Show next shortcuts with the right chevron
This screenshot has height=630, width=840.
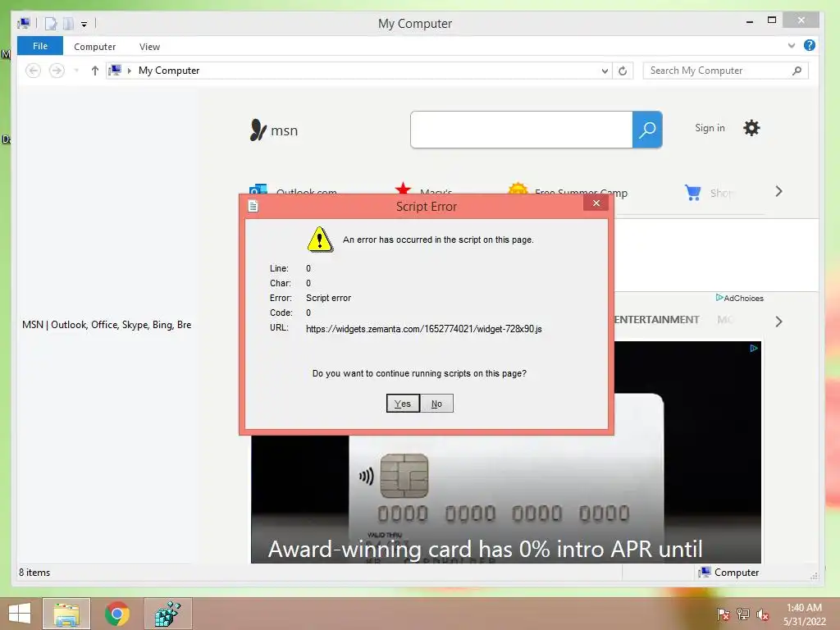pos(779,191)
